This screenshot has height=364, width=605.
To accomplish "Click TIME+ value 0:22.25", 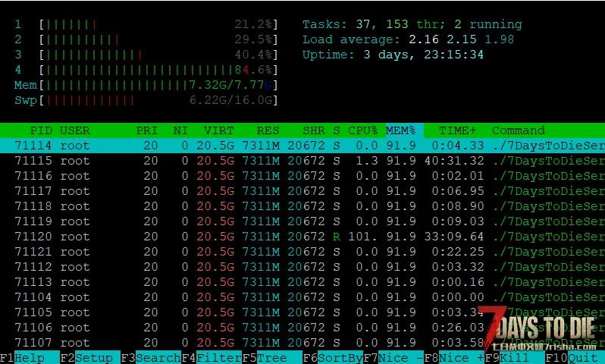I will pos(458,252).
